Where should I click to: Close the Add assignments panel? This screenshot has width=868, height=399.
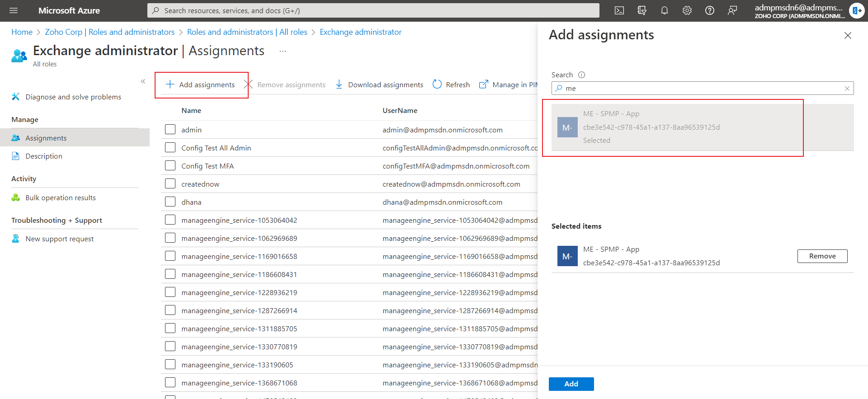pos(848,35)
